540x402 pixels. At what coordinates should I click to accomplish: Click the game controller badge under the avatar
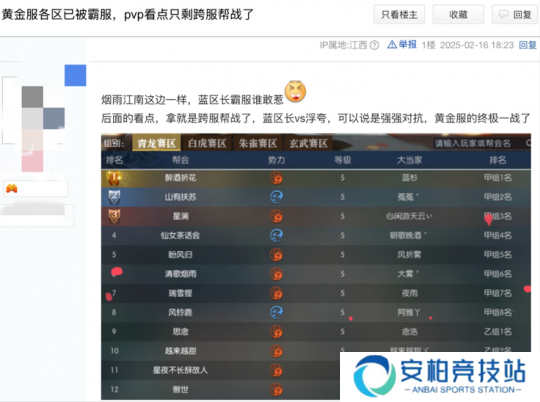tap(12, 189)
